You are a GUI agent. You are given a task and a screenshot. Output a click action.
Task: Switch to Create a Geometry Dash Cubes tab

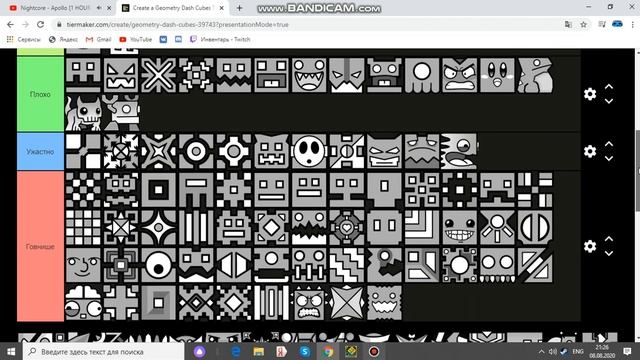pos(172,8)
